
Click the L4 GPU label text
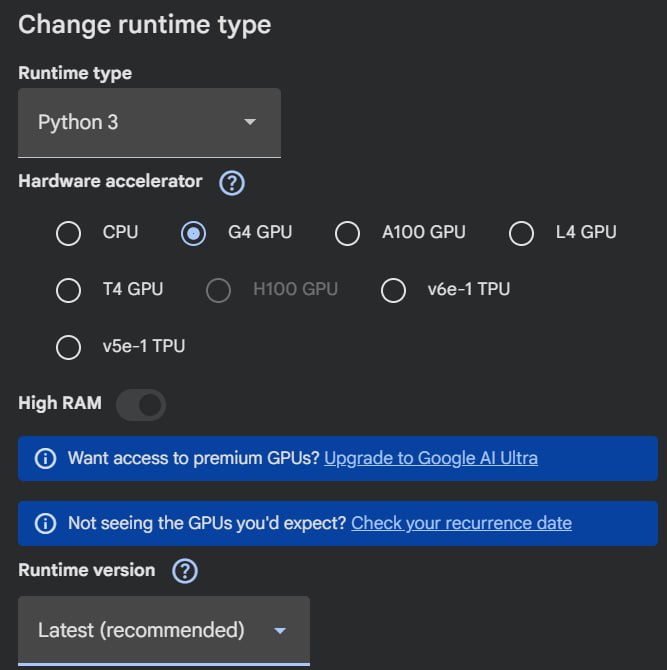(586, 232)
